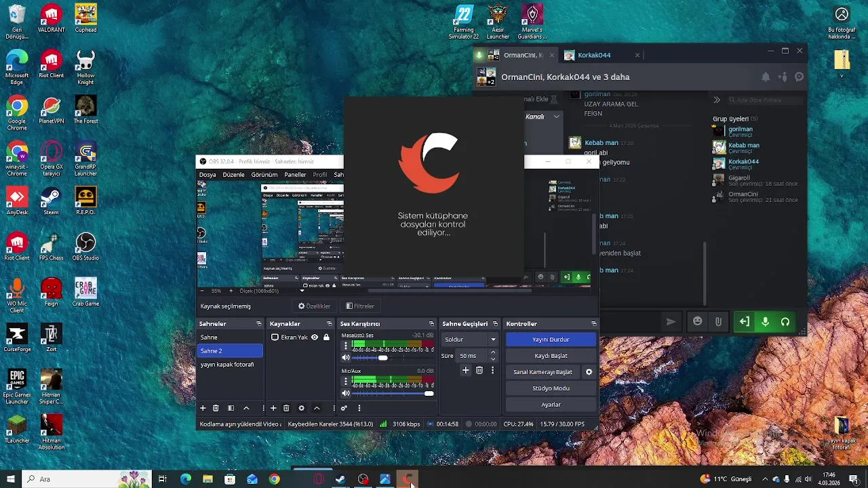
Task: Open advanced audio properties gears icon
Action: coord(344,408)
